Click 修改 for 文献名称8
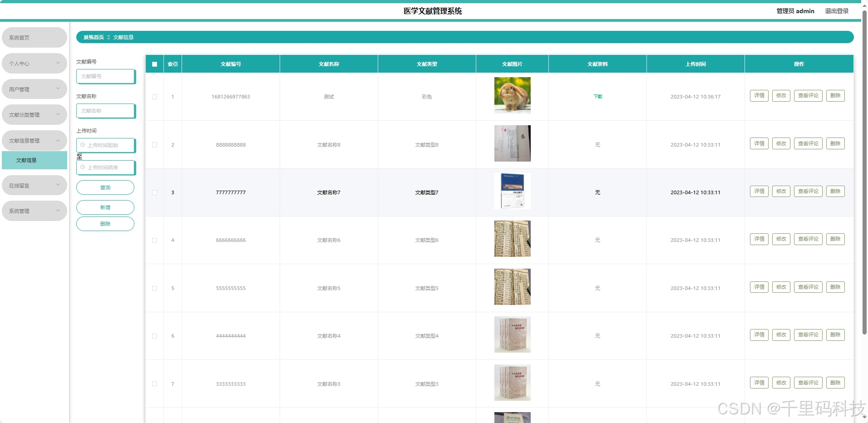Viewport: 868px width, 423px height. [781, 143]
